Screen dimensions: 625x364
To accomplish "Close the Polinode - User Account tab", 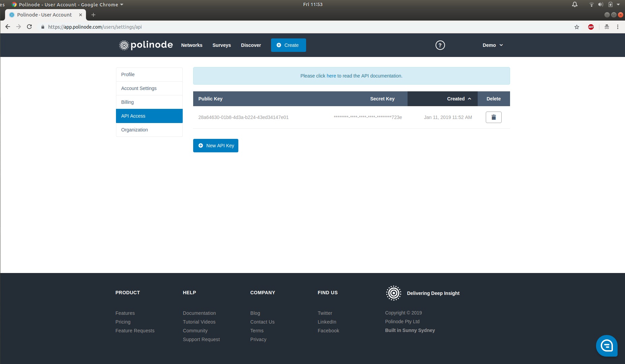I will [81, 15].
